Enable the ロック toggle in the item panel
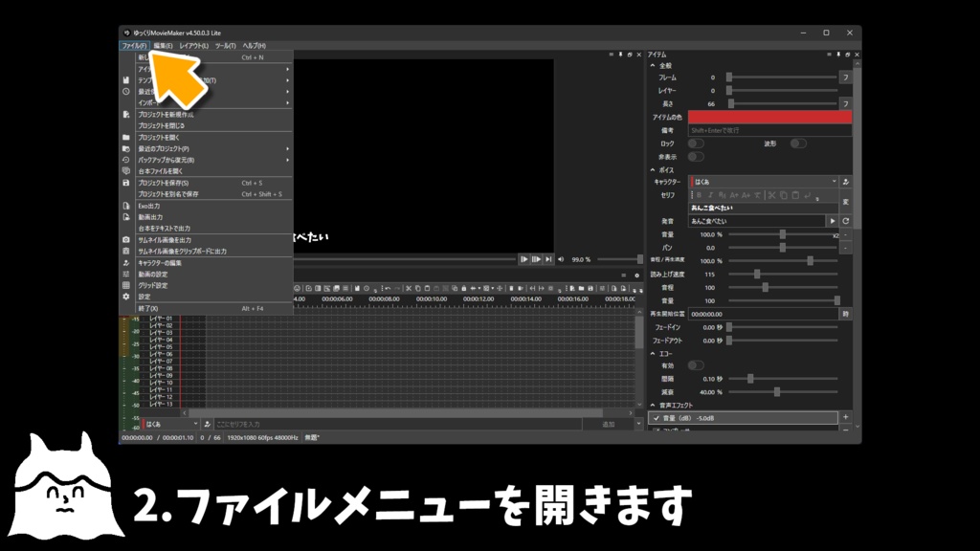Viewport: 980px width, 551px height. coord(697,143)
